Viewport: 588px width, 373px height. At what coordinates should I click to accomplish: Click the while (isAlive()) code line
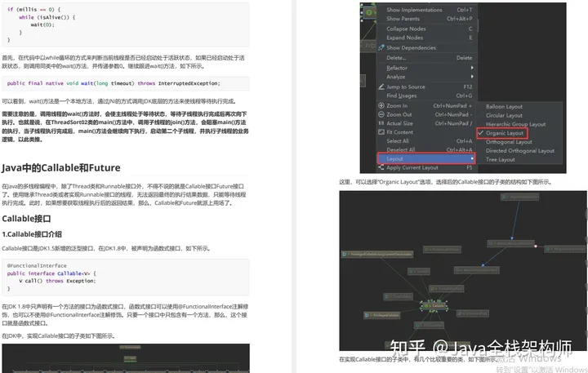pos(47,17)
